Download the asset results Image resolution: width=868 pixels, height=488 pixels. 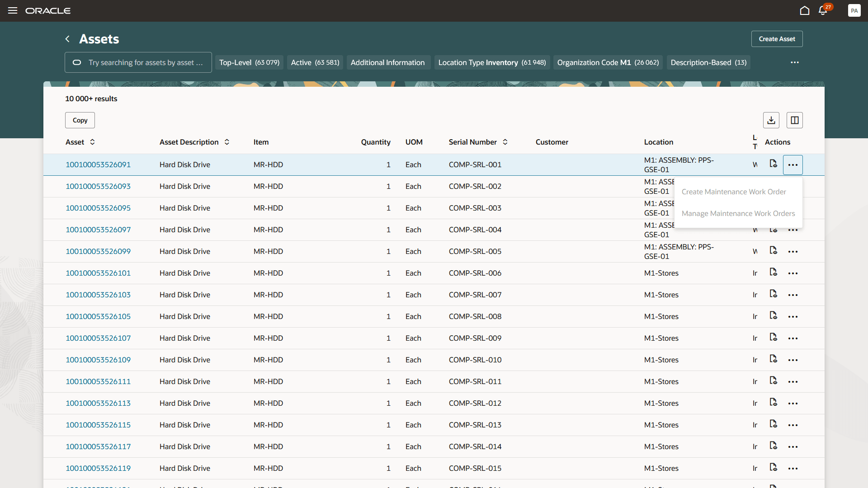pyautogui.click(x=771, y=120)
